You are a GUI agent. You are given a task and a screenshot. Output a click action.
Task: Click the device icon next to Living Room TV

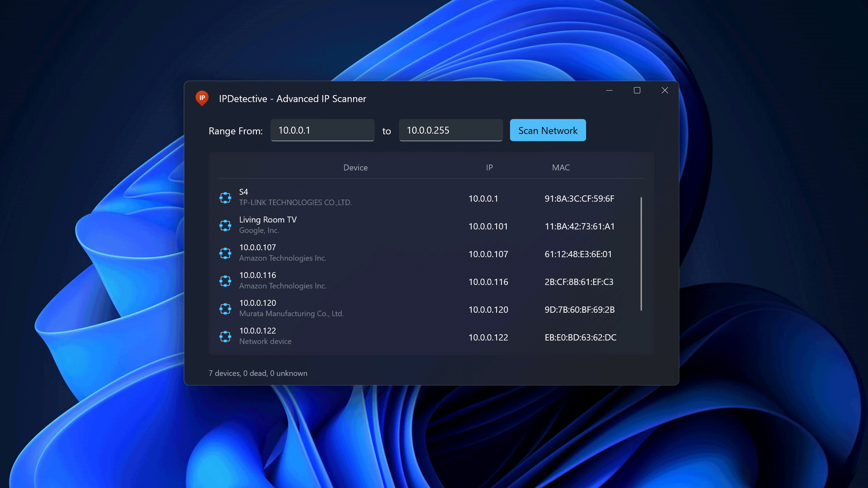click(225, 225)
